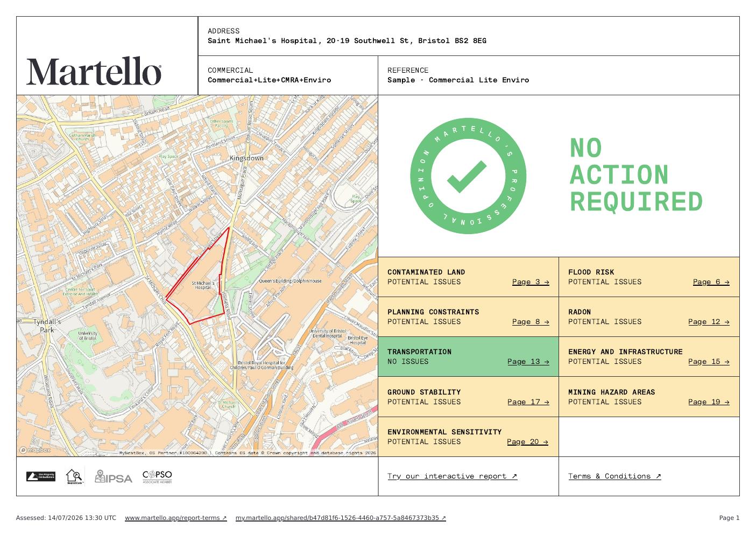Click the MINING HAZARD AREAS heading
The image size is (756, 535).
(612, 392)
